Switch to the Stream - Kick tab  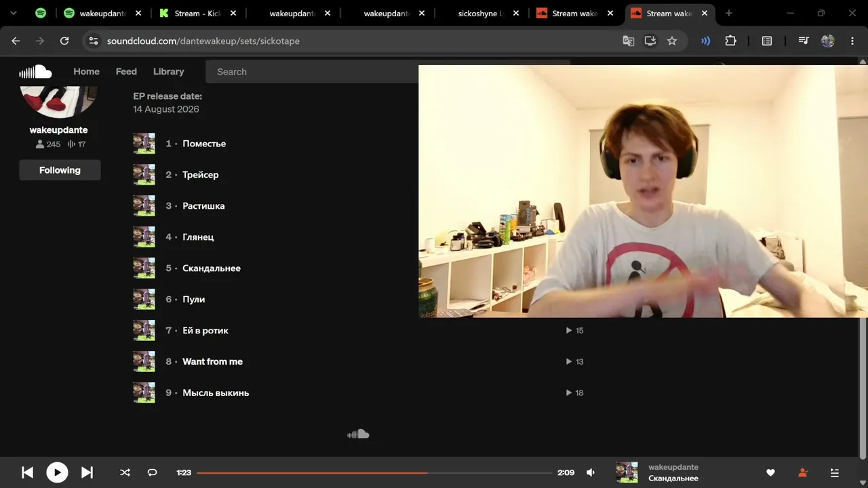[x=197, y=13]
